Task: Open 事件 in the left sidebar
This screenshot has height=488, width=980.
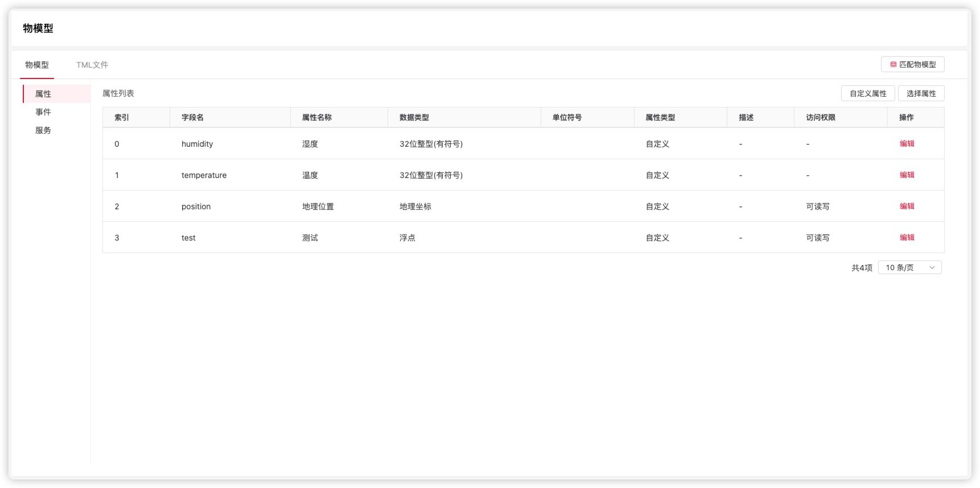Action: [x=43, y=112]
